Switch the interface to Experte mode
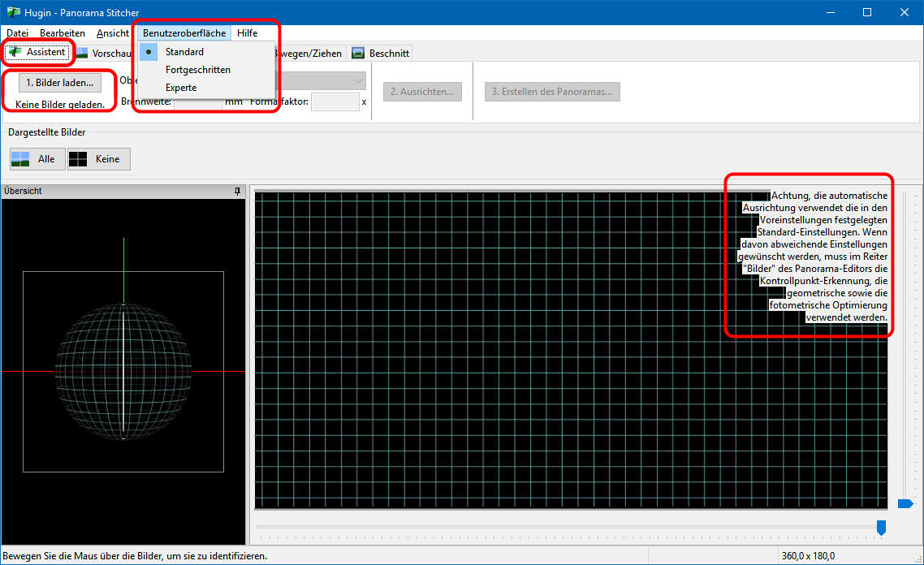This screenshot has width=924, height=565. coord(181,88)
